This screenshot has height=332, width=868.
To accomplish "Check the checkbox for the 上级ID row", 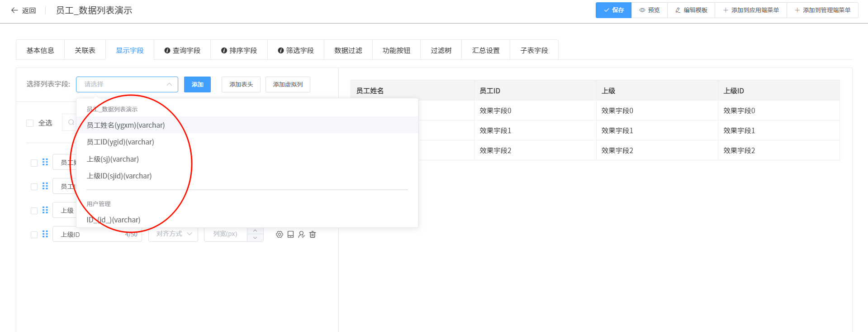I will click(34, 235).
